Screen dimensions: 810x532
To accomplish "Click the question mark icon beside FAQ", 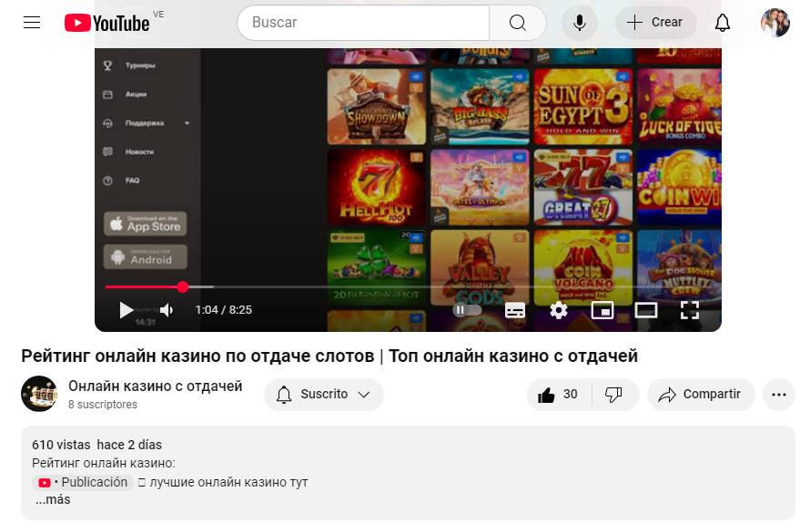I will (108, 181).
